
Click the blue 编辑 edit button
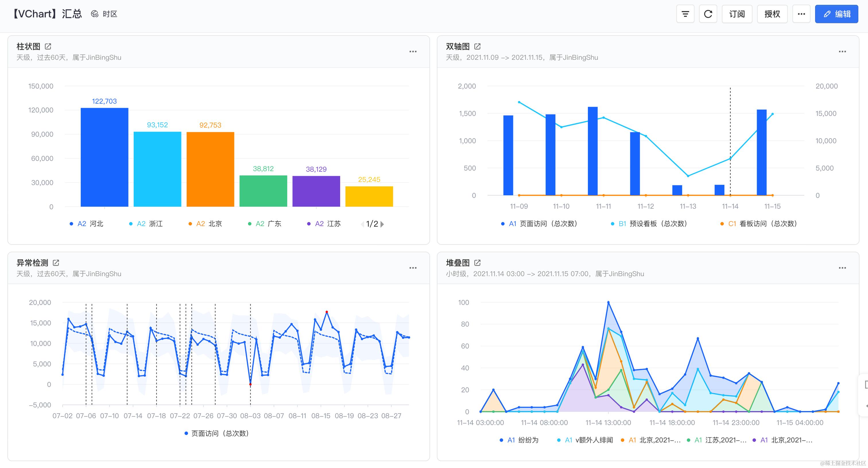[836, 14]
